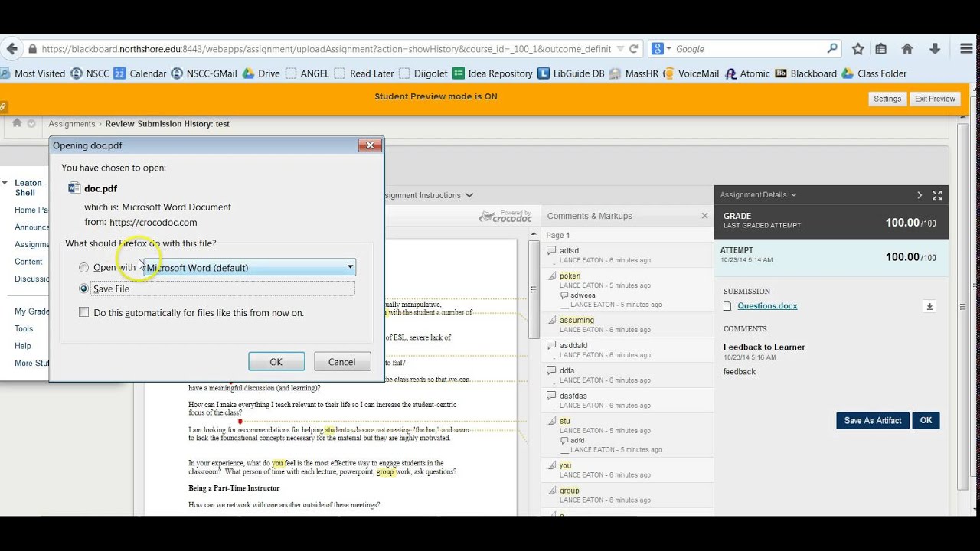Select the 10/23/14 attempt row
The image size is (980, 551).
(x=831, y=256)
